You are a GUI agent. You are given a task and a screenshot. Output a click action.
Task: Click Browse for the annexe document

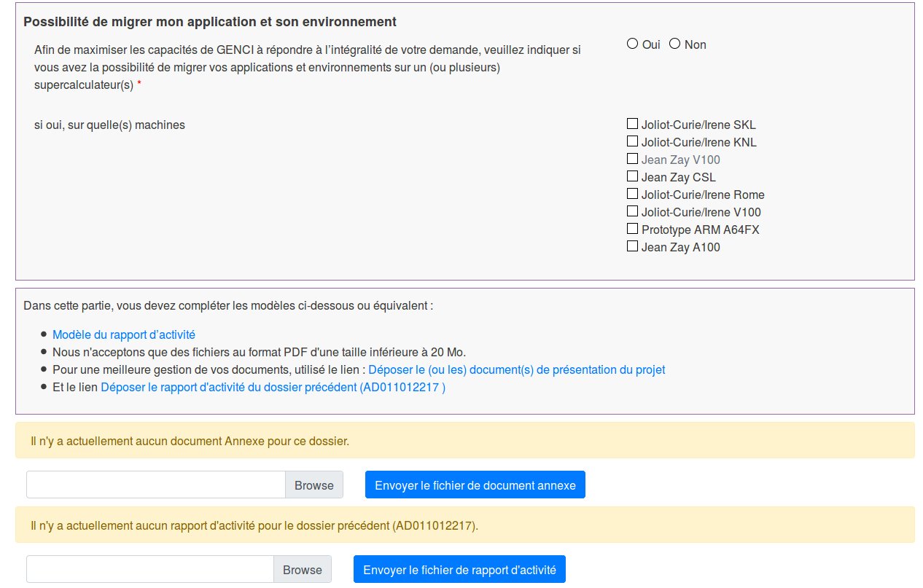coord(313,485)
